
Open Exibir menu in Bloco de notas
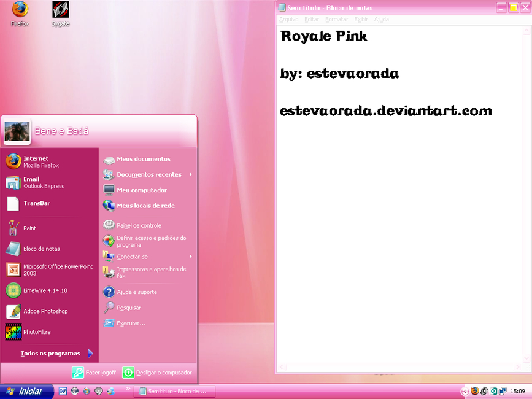361,20
